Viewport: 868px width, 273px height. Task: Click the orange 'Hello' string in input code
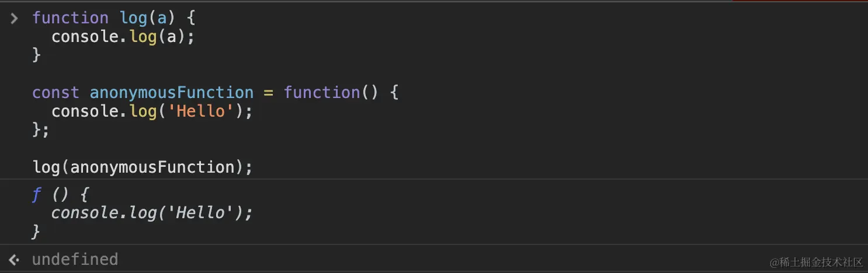click(201, 111)
